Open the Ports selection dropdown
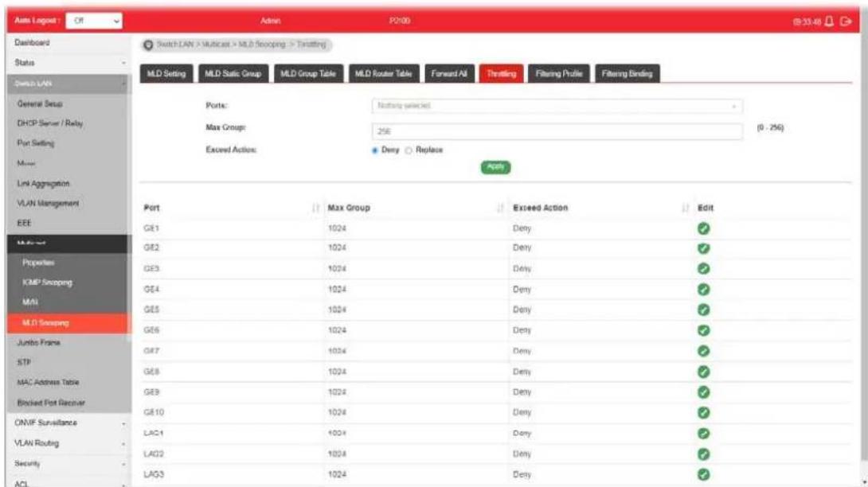Viewport: 868px width, 487px height. click(557, 106)
